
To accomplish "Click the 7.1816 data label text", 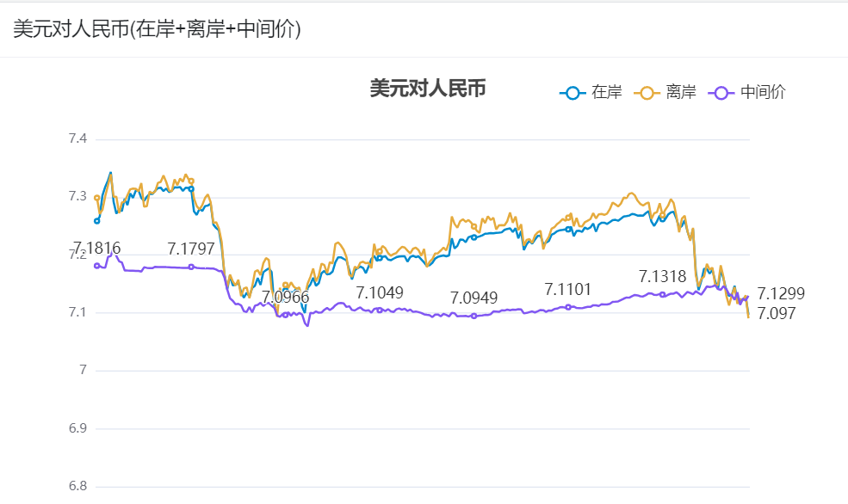I will click(97, 248).
